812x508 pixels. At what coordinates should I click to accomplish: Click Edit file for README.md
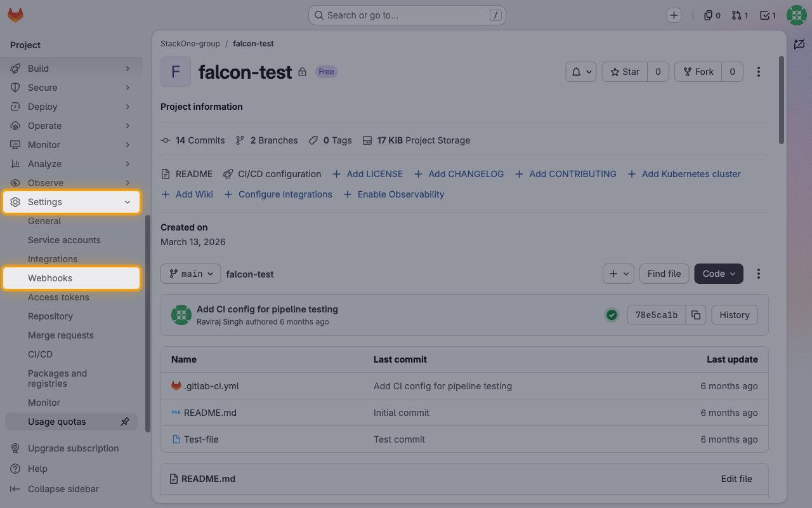737,479
